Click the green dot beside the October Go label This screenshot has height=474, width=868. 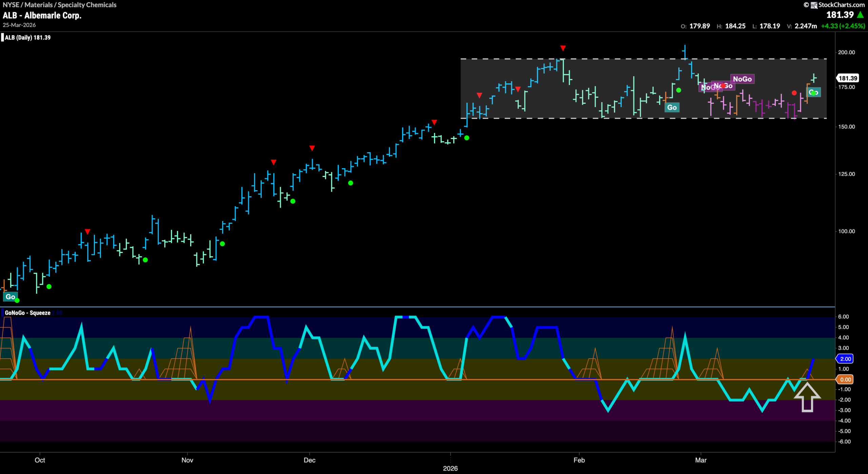click(17, 300)
